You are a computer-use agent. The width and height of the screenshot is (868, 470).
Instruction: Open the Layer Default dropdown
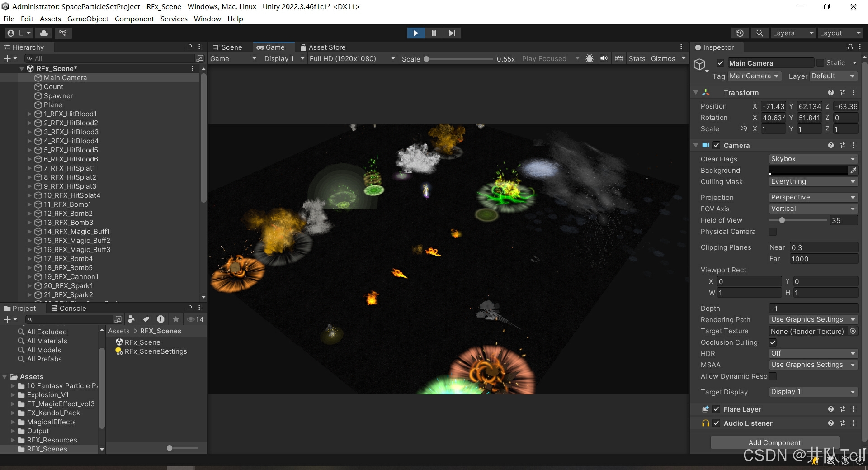click(834, 76)
